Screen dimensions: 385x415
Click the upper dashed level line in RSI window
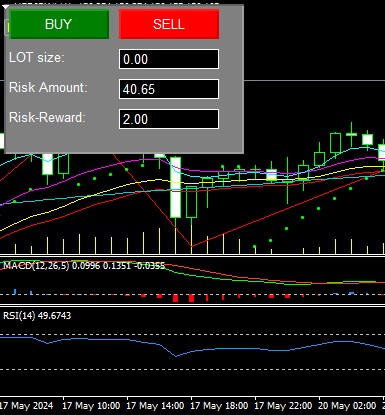pos(192,334)
